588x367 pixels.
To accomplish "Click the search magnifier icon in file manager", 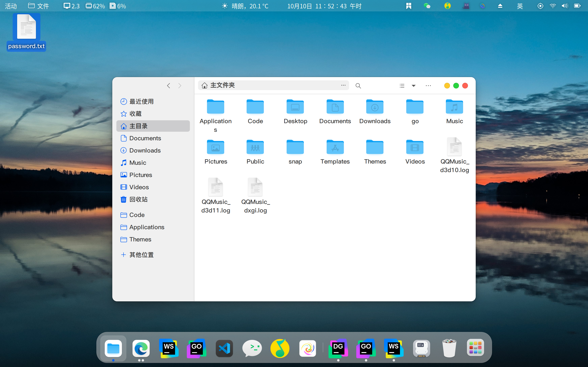I will (358, 86).
